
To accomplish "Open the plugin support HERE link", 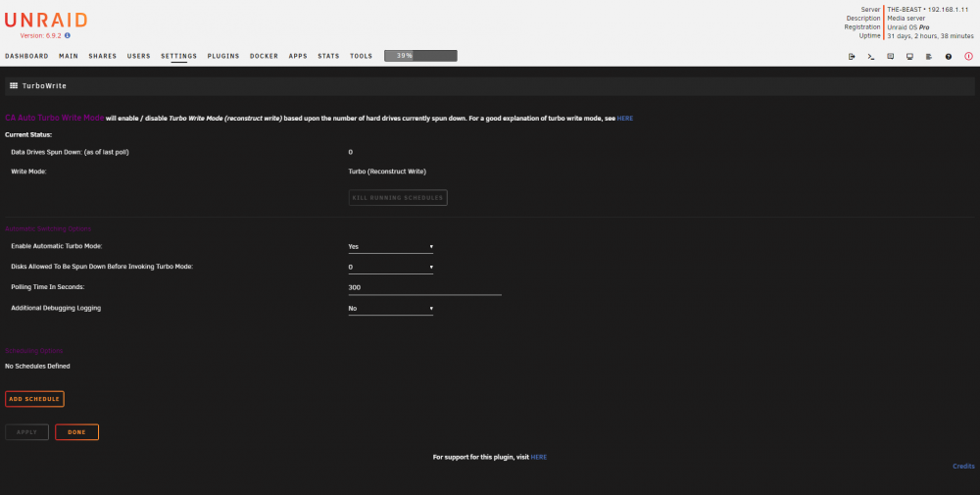I will click(x=539, y=458).
